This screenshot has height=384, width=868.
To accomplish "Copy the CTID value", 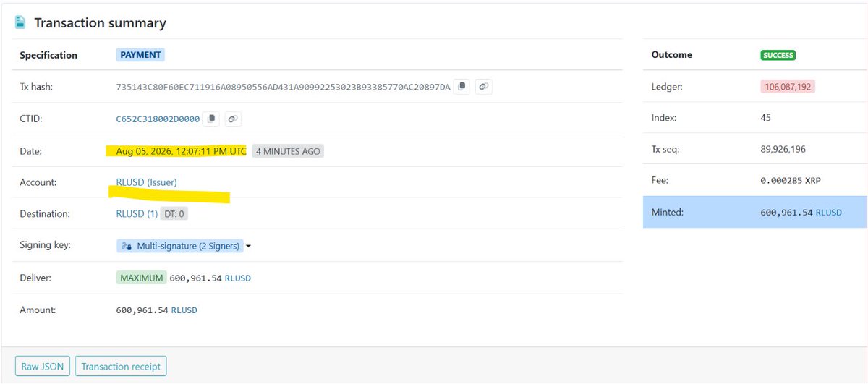I will point(211,119).
